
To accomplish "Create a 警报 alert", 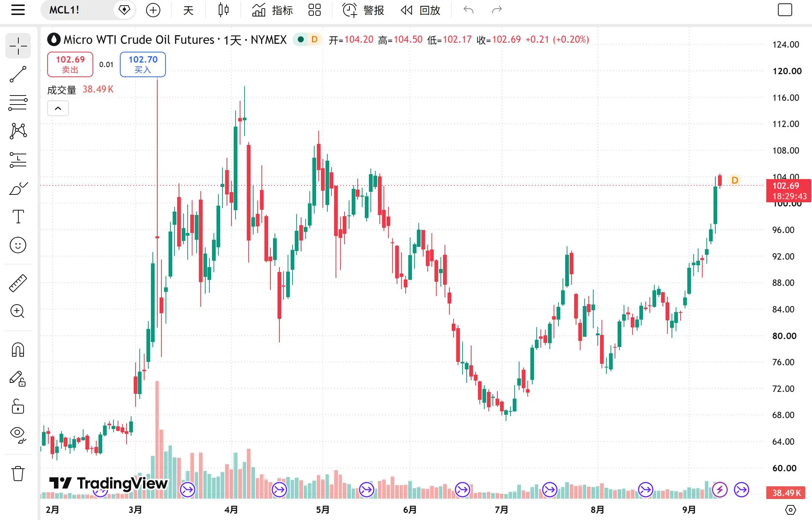I will pyautogui.click(x=363, y=10).
